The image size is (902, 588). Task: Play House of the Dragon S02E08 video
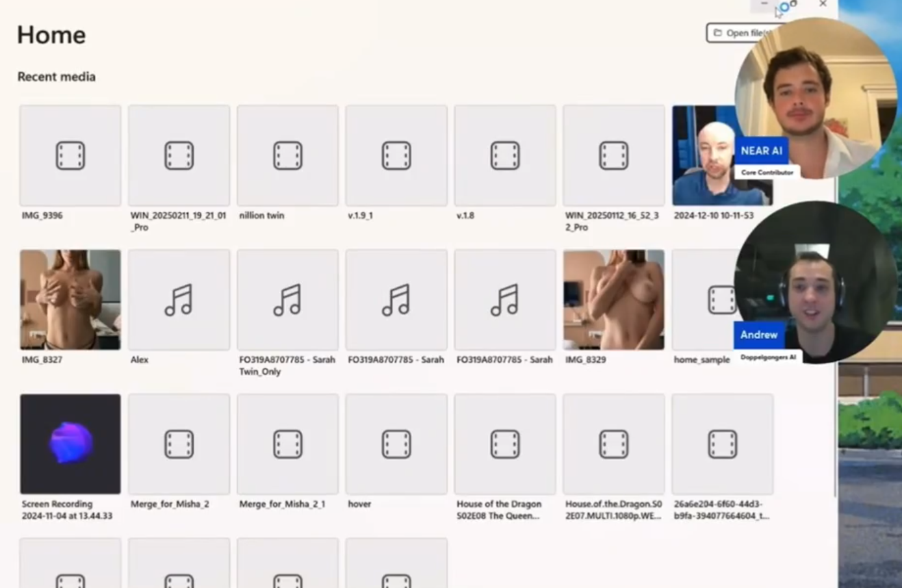[505, 444]
